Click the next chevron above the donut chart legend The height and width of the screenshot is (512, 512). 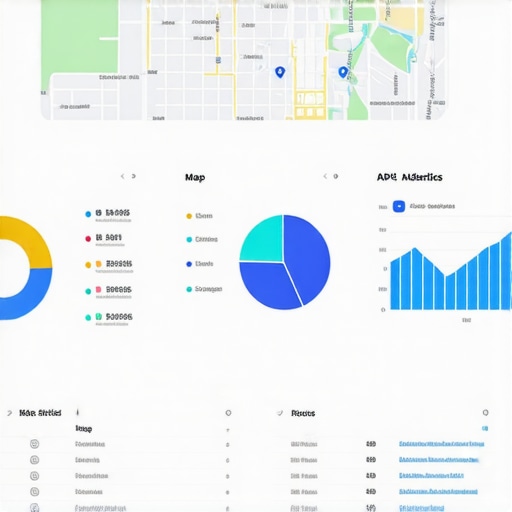[134, 176]
